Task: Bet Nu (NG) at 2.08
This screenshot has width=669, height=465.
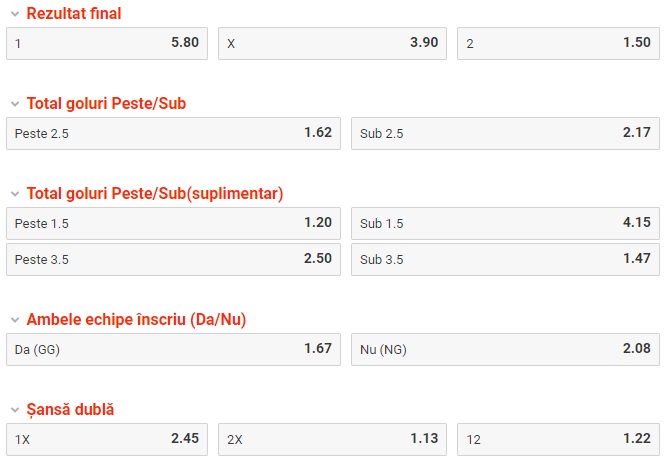Action: (x=505, y=349)
